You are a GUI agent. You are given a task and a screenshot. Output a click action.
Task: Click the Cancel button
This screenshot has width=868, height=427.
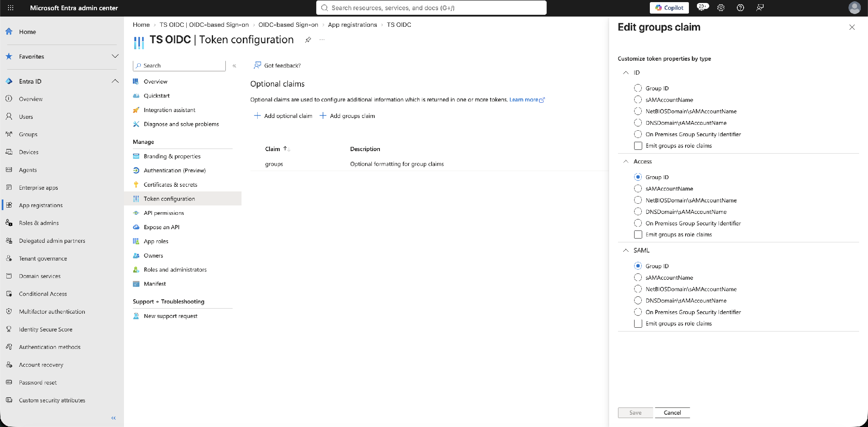click(672, 413)
